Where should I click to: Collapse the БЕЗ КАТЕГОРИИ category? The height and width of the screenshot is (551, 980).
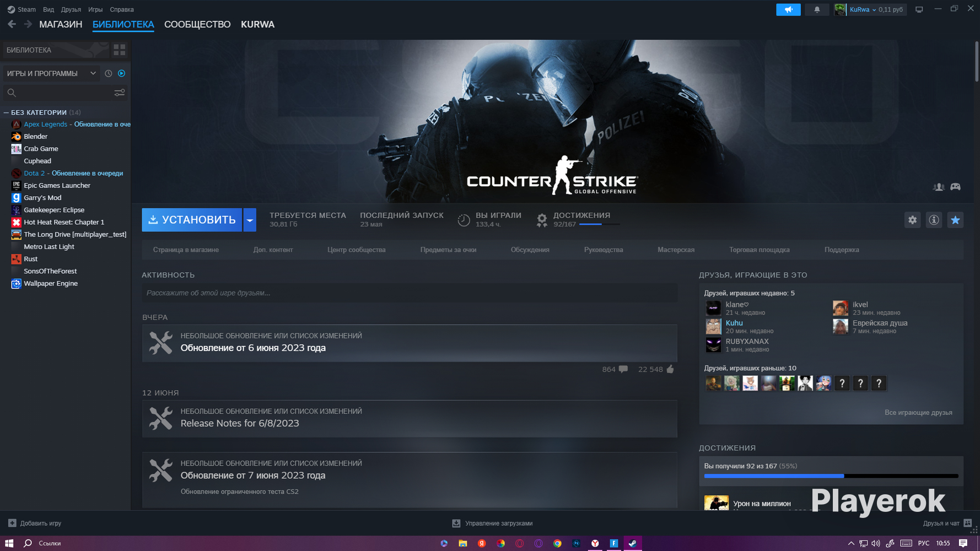[x=6, y=112]
